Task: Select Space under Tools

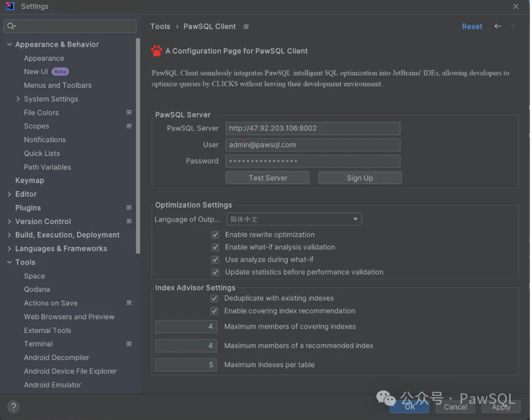Action: point(34,276)
